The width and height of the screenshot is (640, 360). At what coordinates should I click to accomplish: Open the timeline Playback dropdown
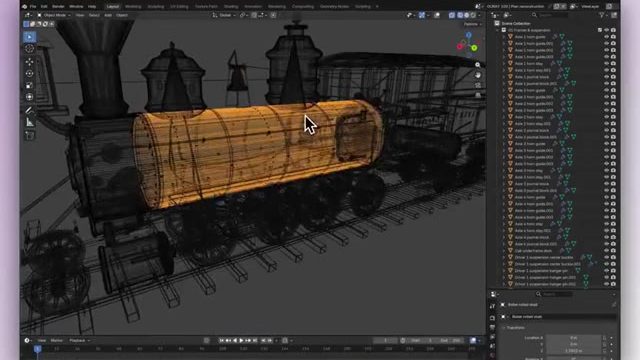click(x=79, y=340)
